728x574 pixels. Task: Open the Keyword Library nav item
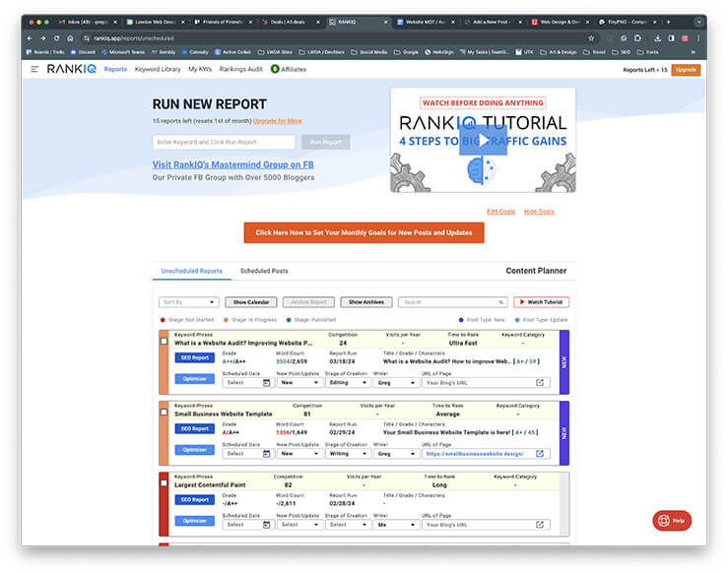pos(158,69)
